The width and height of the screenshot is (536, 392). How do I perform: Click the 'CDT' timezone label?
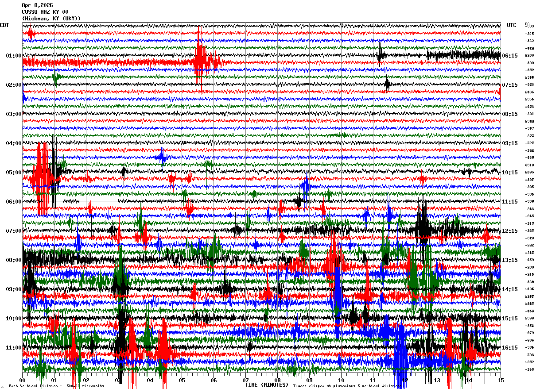coord(4,25)
